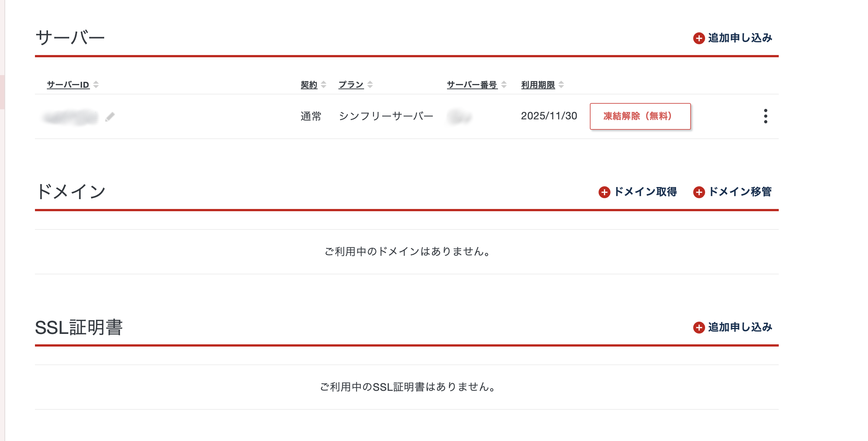Open the three-dot menu for the server row
This screenshot has height=441, width=868.
[765, 116]
